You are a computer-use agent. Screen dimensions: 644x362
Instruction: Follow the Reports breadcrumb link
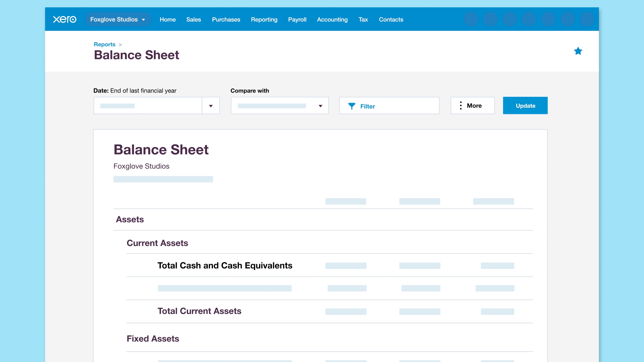click(x=104, y=44)
